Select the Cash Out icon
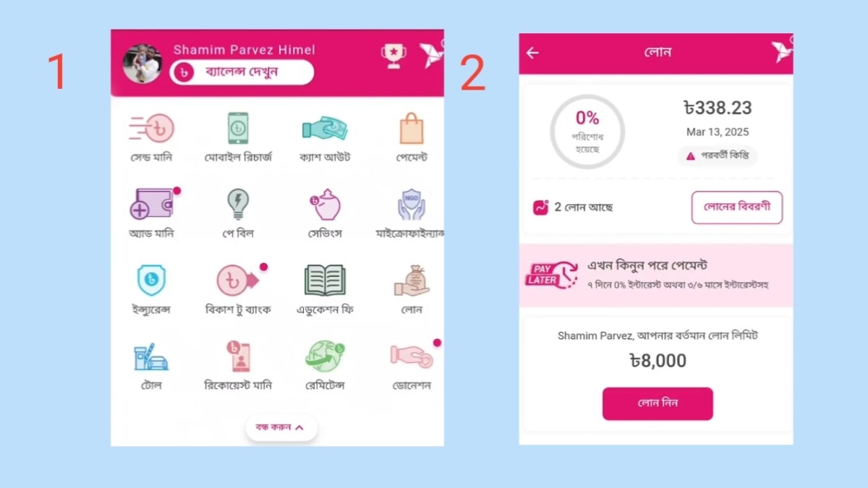868x488 pixels. tap(325, 129)
